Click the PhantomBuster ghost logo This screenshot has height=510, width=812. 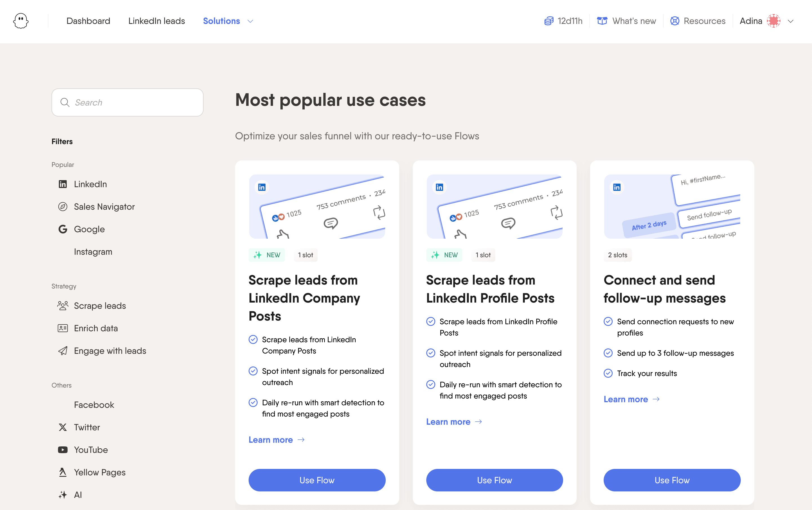pyautogui.click(x=21, y=21)
